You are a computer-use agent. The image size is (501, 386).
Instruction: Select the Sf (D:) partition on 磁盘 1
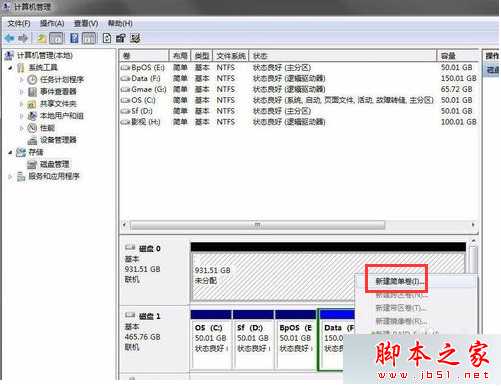point(253,340)
